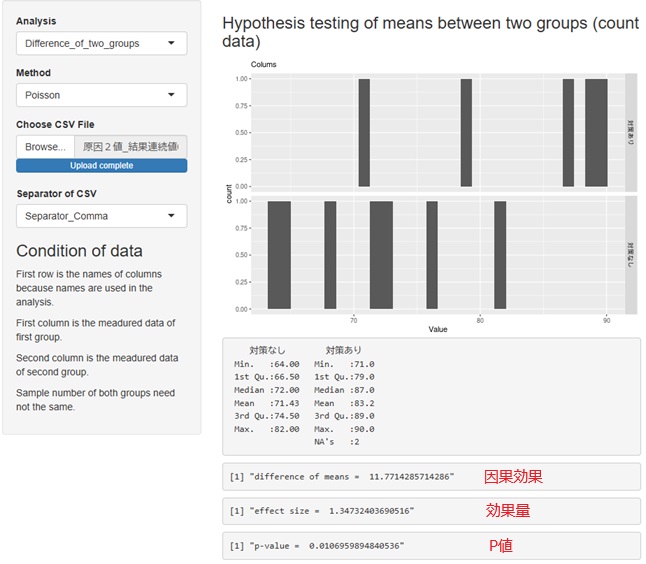Click the wide top histogram bar near 90
The image size is (646, 564).
pyautogui.click(x=596, y=132)
